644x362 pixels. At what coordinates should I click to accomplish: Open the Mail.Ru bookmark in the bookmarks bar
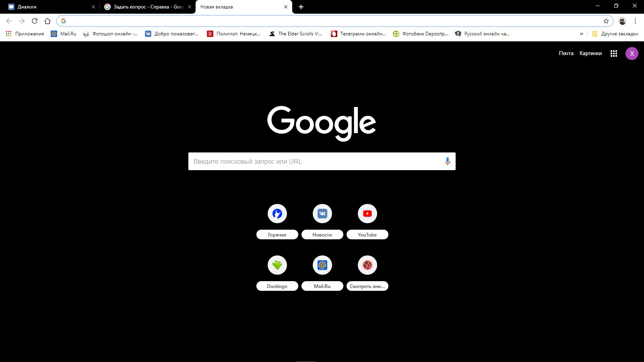coord(64,34)
